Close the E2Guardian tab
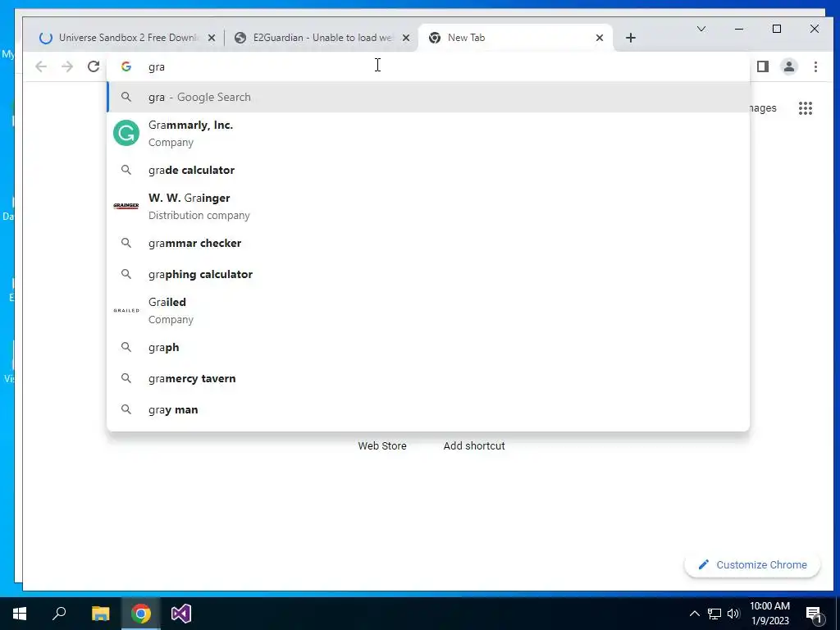 click(x=406, y=38)
